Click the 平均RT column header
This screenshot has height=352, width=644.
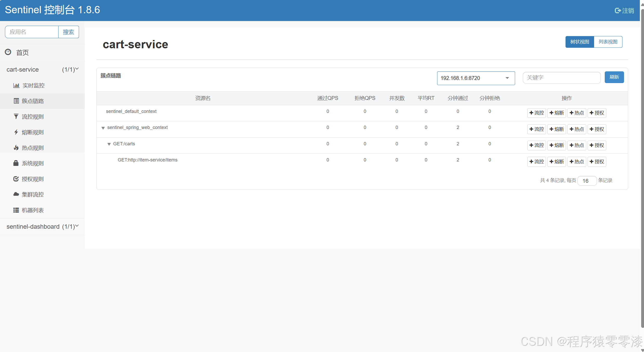click(426, 98)
